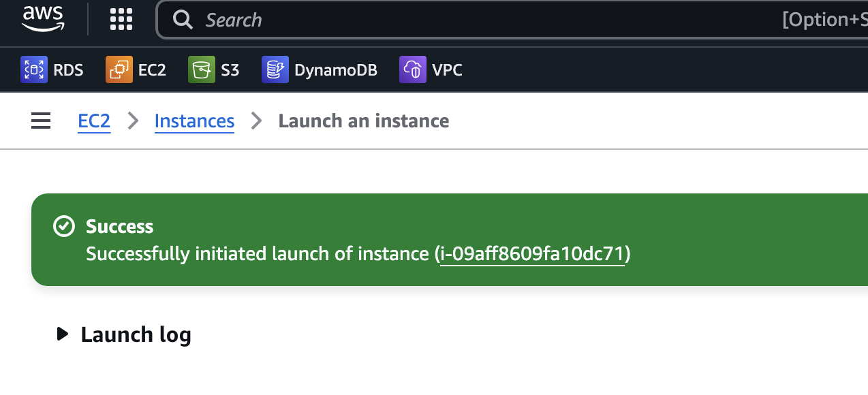Go to EC2 breadcrumb link
Screen dimensions: 868x395
pyautogui.click(x=94, y=121)
